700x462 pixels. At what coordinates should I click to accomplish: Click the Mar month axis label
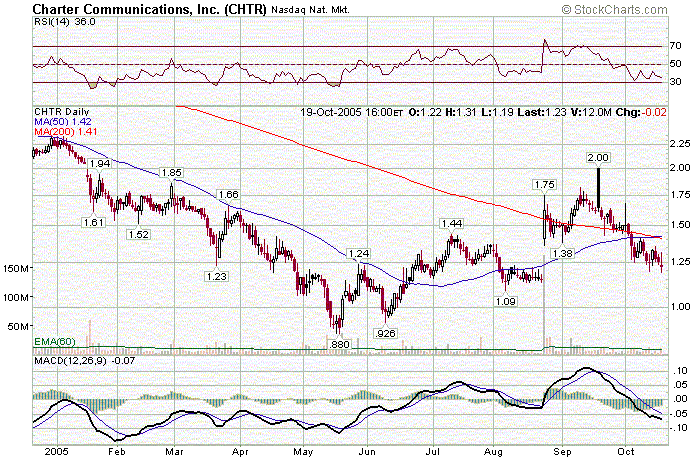coord(174,452)
